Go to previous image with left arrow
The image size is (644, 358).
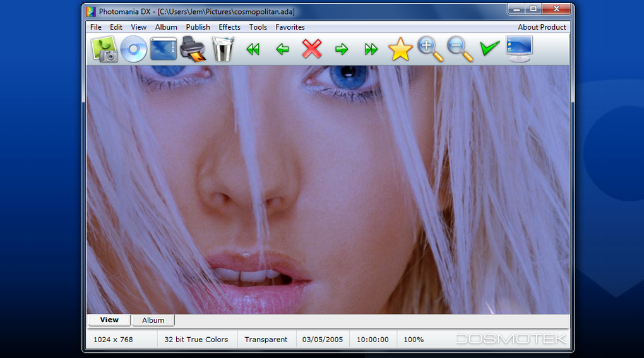click(x=283, y=50)
